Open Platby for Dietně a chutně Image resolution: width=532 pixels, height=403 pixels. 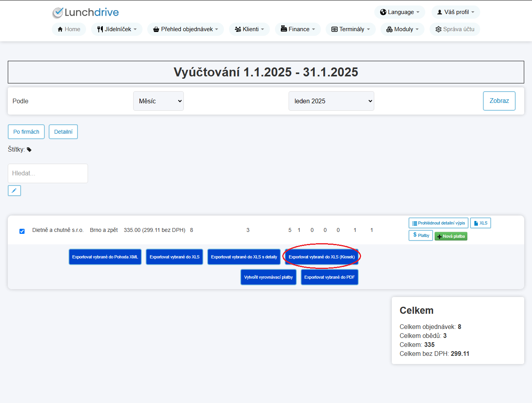(421, 235)
